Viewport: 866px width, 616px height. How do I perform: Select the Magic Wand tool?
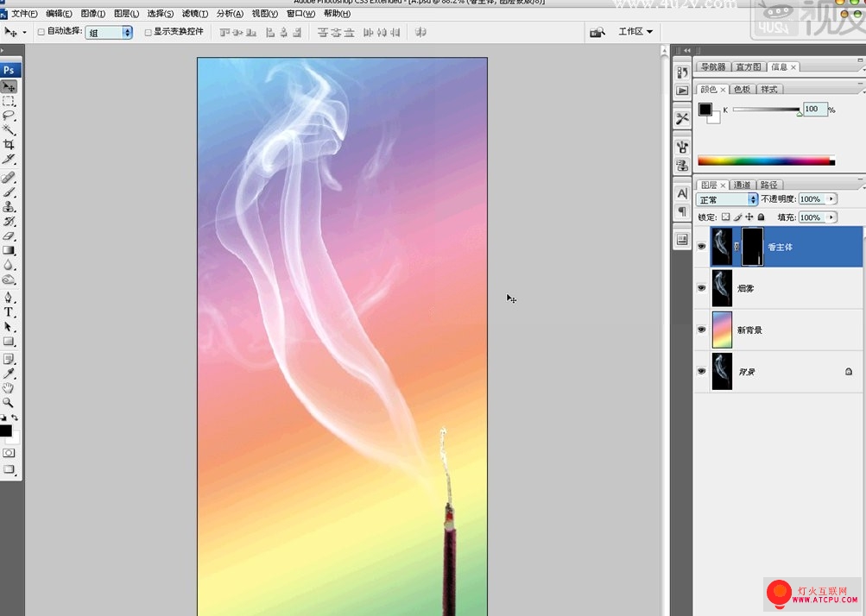[9, 129]
